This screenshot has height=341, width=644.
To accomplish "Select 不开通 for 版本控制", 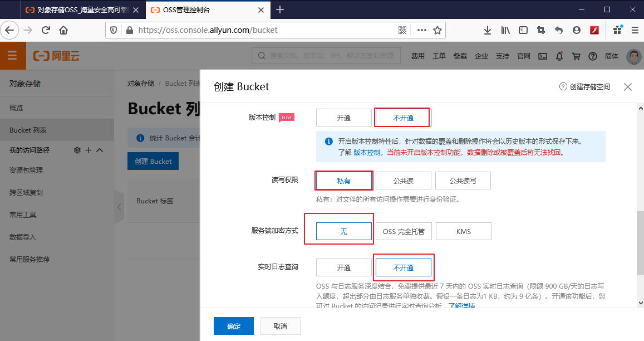I will click(x=403, y=118).
